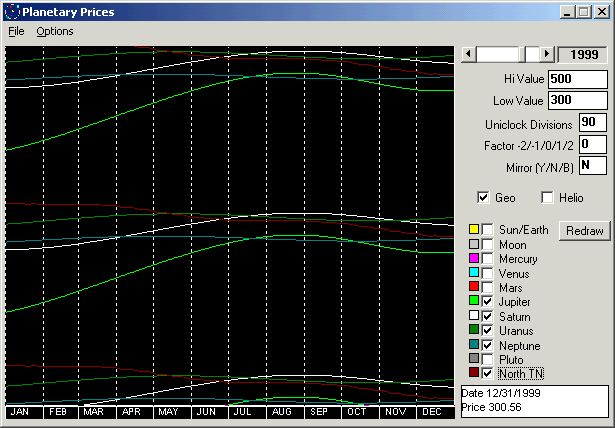Viewport: 615px width, 428px height.
Task: Uncheck the North TN checkbox
Action: 487,373
